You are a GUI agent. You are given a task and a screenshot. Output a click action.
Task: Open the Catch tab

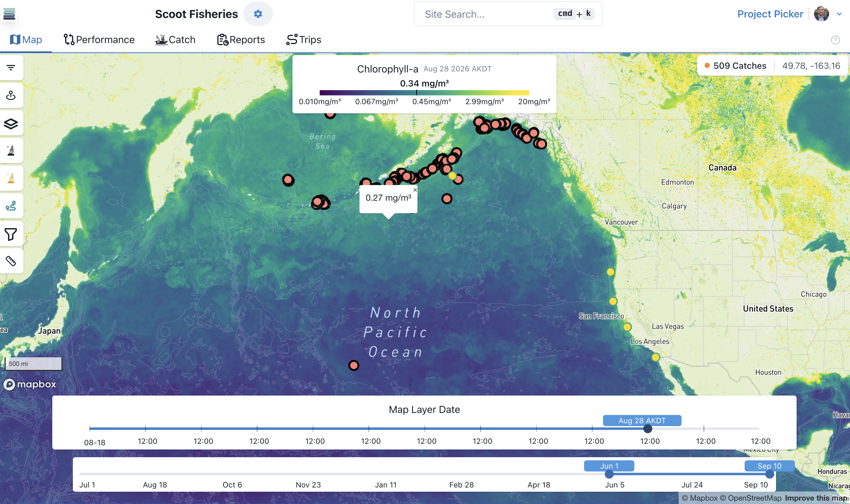(x=175, y=40)
